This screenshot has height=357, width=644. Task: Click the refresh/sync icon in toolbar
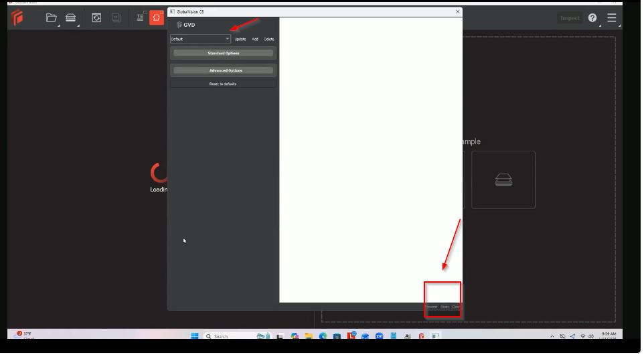pos(96,18)
